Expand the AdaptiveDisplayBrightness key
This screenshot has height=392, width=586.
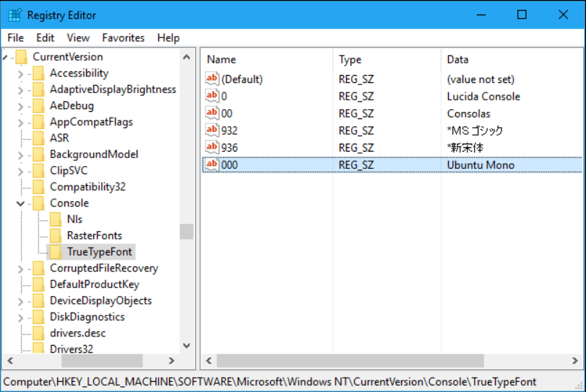click(20, 90)
